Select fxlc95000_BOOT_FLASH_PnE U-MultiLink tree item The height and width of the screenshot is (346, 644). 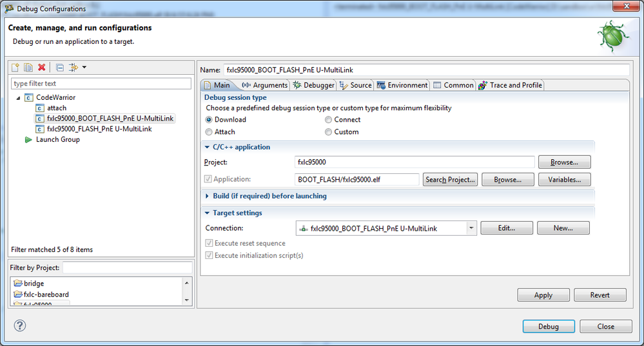click(105, 118)
